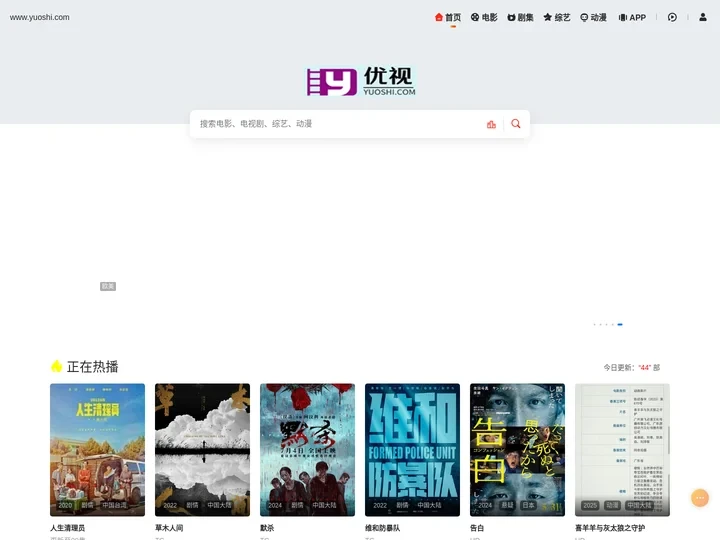Click the title link 默杀
Image resolution: width=720 pixels, height=540 pixels.
[x=267, y=528]
